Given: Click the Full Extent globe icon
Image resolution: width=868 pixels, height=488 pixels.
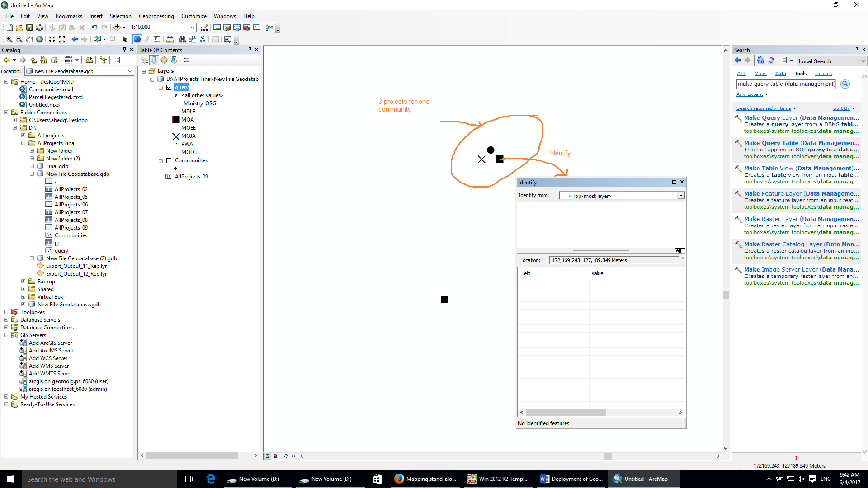Looking at the screenshot, I should [40, 39].
